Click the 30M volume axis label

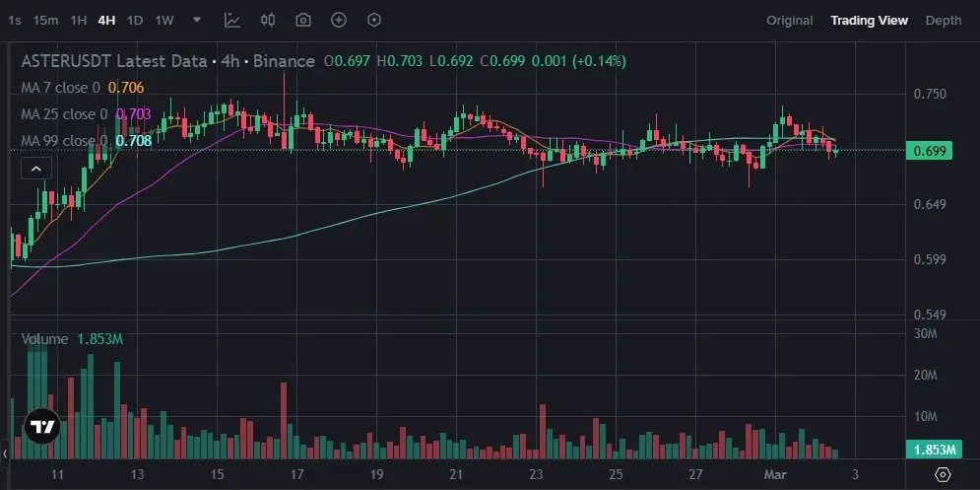[x=925, y=333]
